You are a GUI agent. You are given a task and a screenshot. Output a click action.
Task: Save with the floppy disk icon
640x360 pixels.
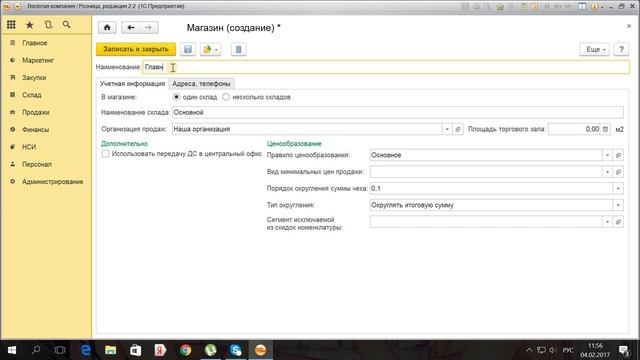tap(188, 49)
